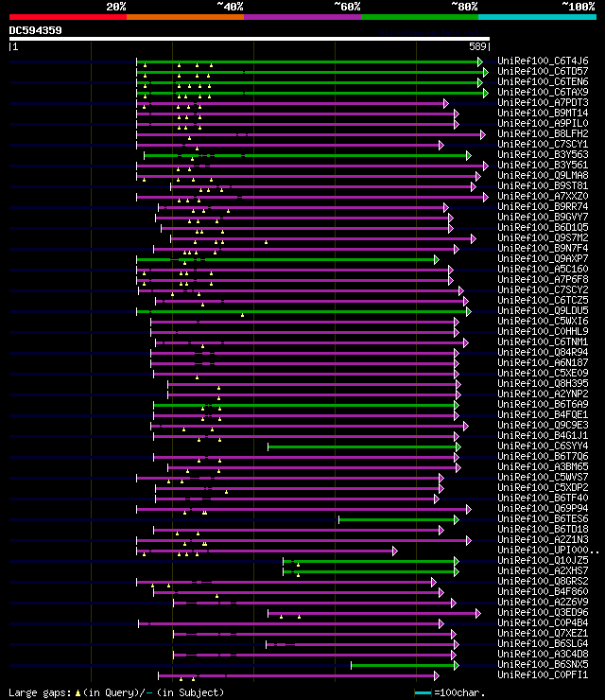Click the UniRef100_Q8GRS2 label

543,581
